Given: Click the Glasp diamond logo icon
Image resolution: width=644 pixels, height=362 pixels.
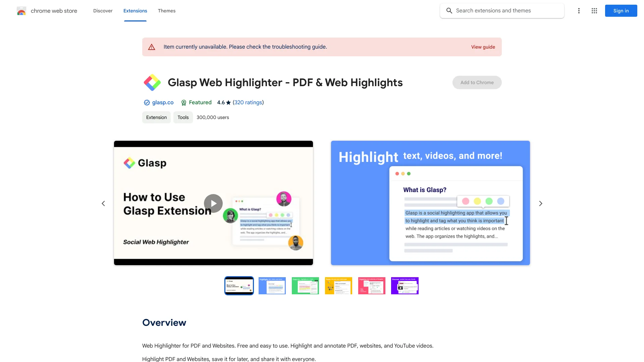Looking at the screenshot, I should [152, 83].
